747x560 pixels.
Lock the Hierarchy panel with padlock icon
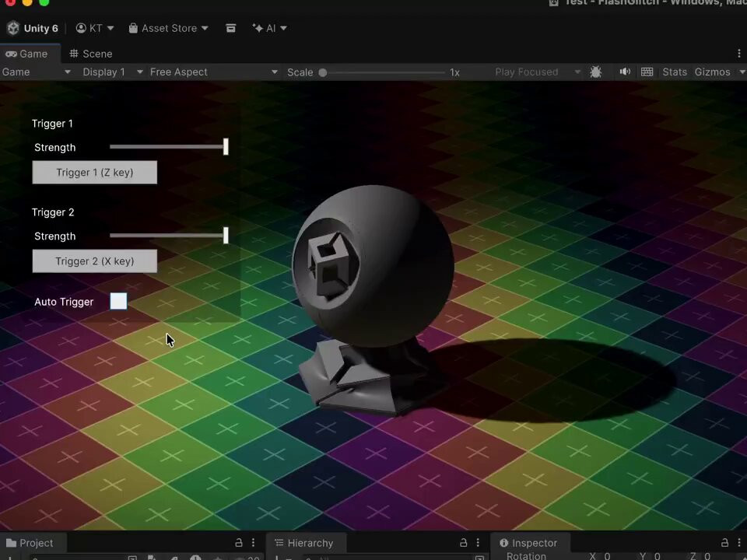(464, 543)
